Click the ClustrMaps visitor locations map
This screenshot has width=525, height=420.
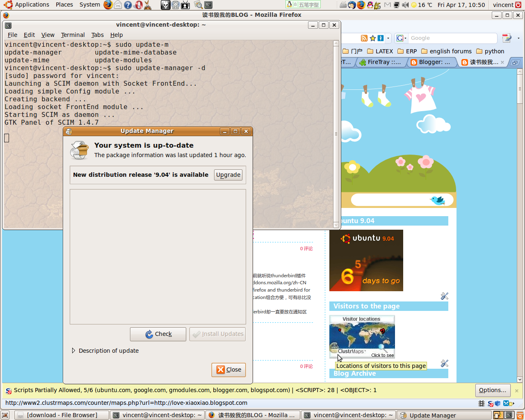coord(362,337)
